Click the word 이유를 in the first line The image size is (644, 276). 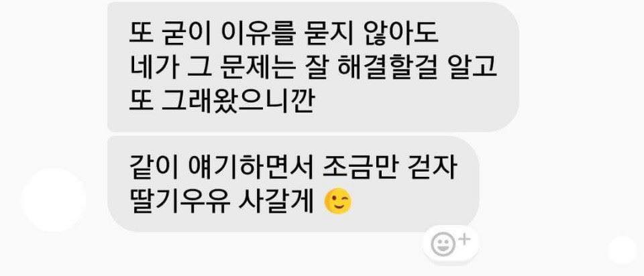pyautogui.click(x=258, y=34)
